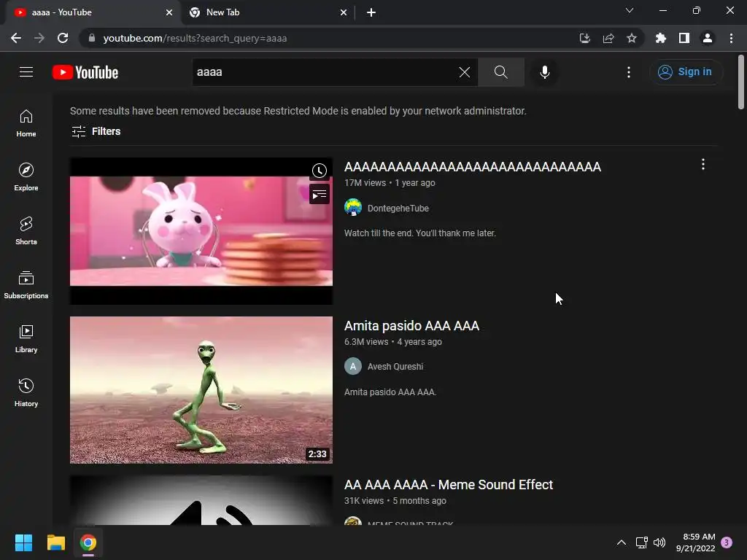This screenshot has height=560, width=747.
Task: Play the green alien video thumbnail
Action: [x=201, y=390]
